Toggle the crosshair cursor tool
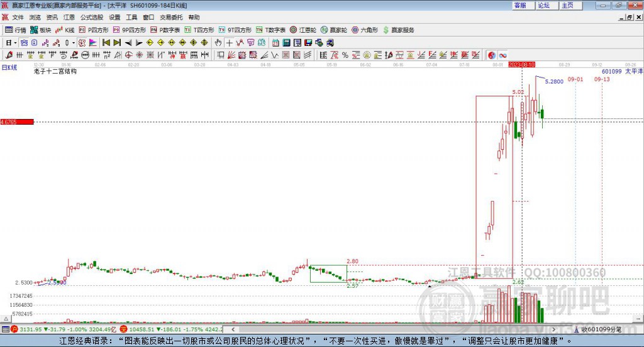 point(229,43)
